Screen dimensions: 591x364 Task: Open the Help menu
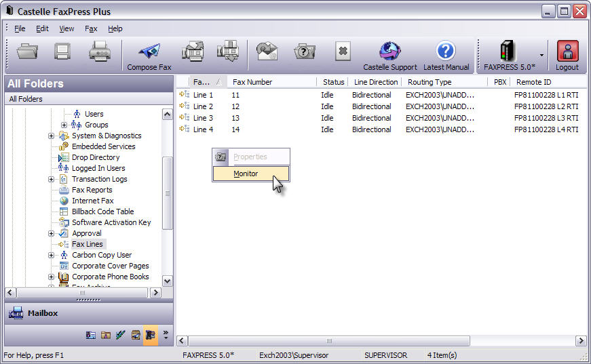115,28
